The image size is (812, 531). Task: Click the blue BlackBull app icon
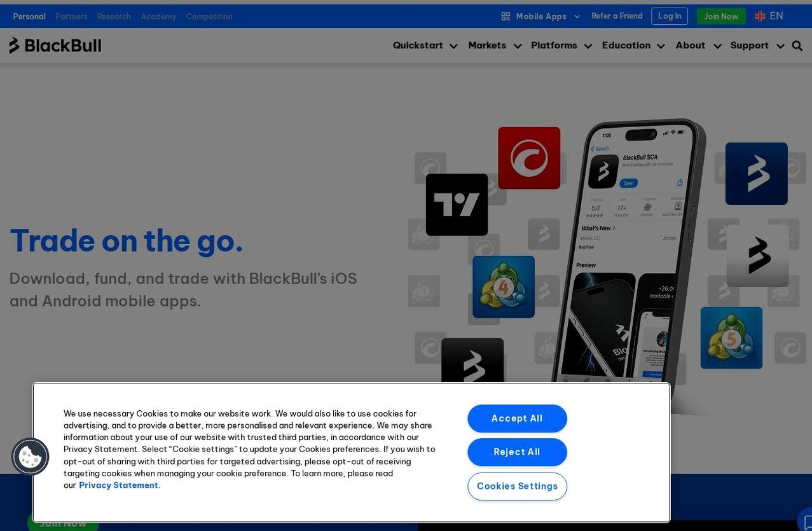click(757, 174)
